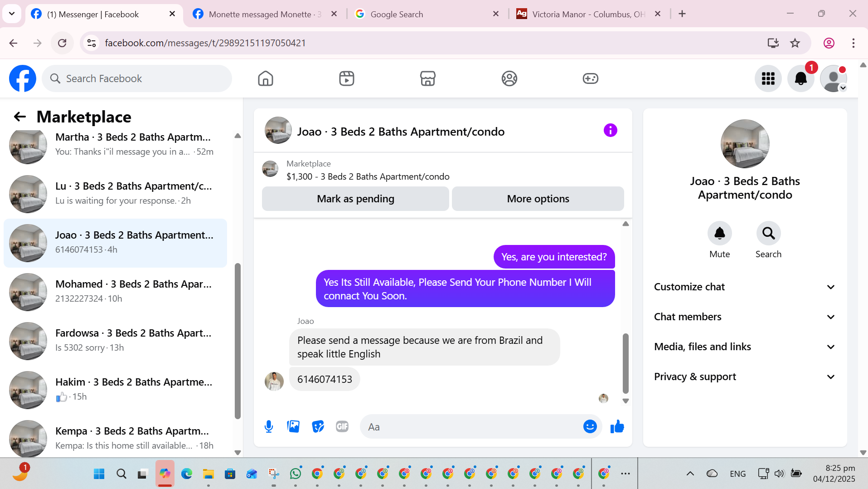Choose a sticker from the composer
The width and height of the screenshot is (868, 489).
coord(318,426)
